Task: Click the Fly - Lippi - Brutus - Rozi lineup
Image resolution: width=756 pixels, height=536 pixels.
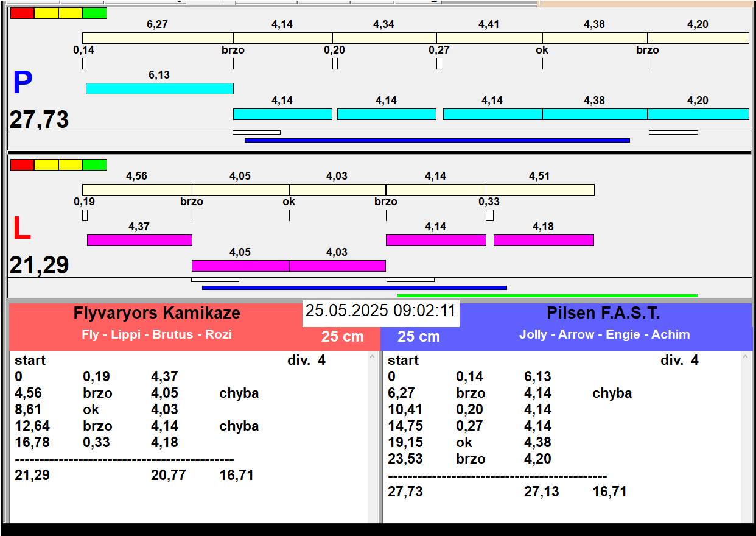Action: [157, 334]
